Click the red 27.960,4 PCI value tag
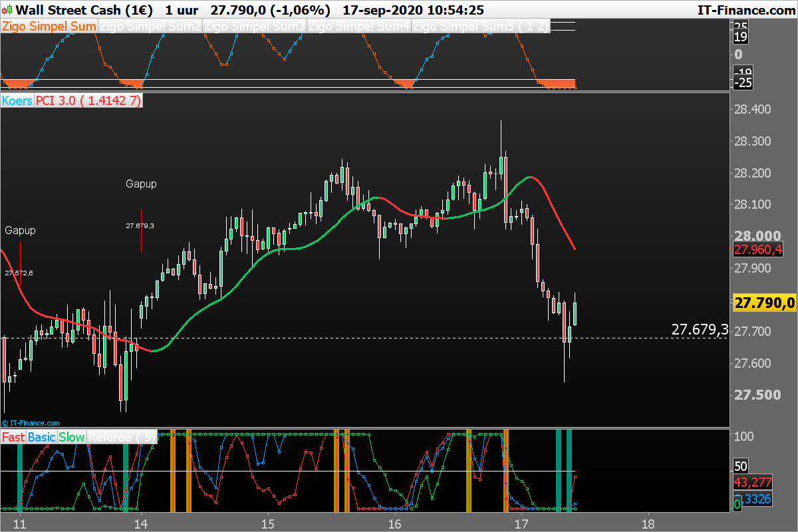798x532 pixels. click(758, 250)
